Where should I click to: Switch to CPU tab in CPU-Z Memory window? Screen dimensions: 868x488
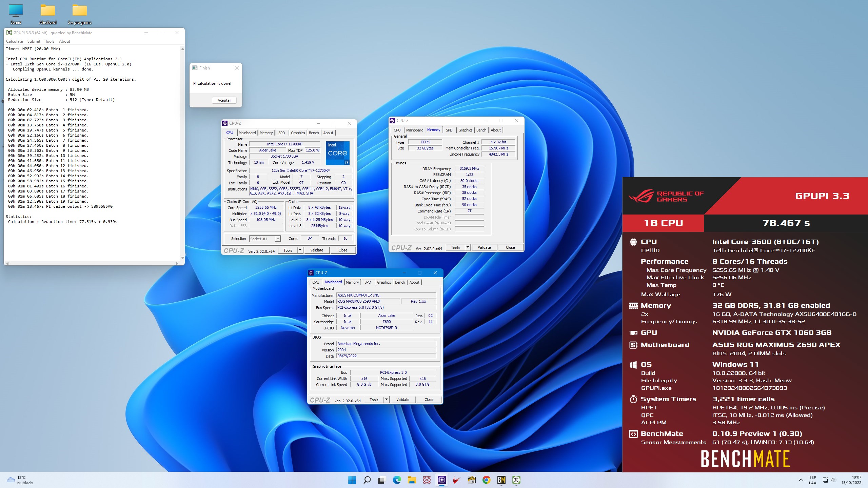click(397, 130)
